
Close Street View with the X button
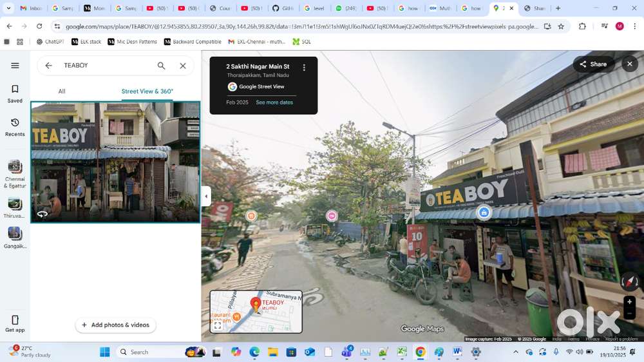[629, 64]
